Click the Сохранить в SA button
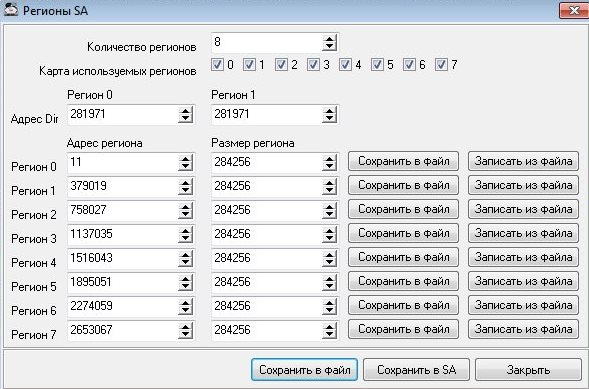This screenshot has width=589, height=389. tap(416, 370)
